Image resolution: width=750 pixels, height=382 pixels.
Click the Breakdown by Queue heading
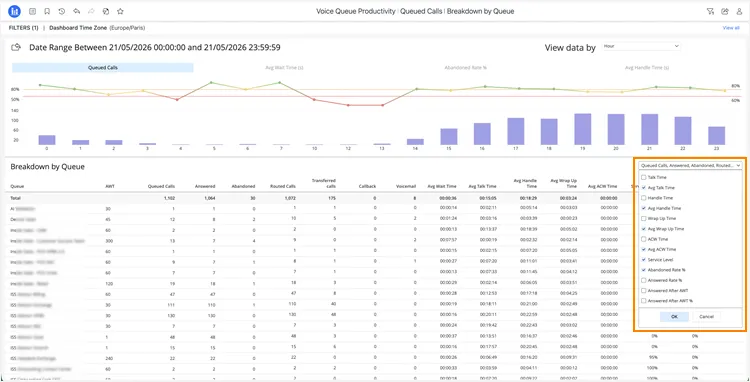pos(47,167)
